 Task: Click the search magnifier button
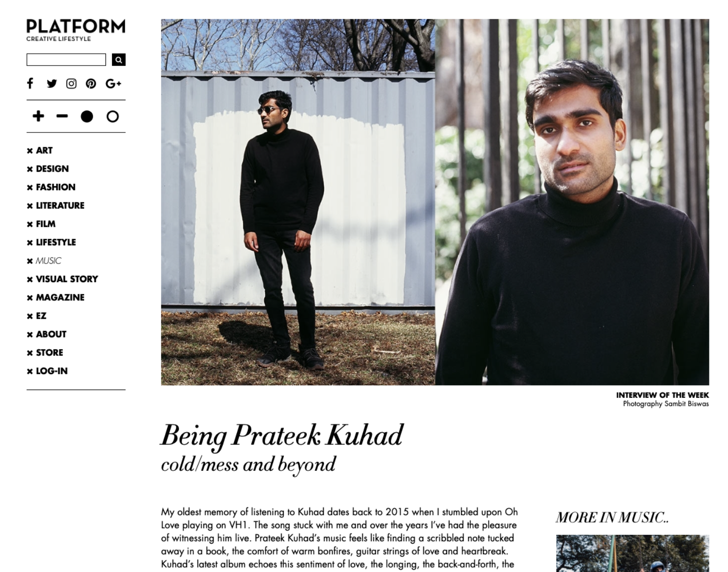[119, 60]
